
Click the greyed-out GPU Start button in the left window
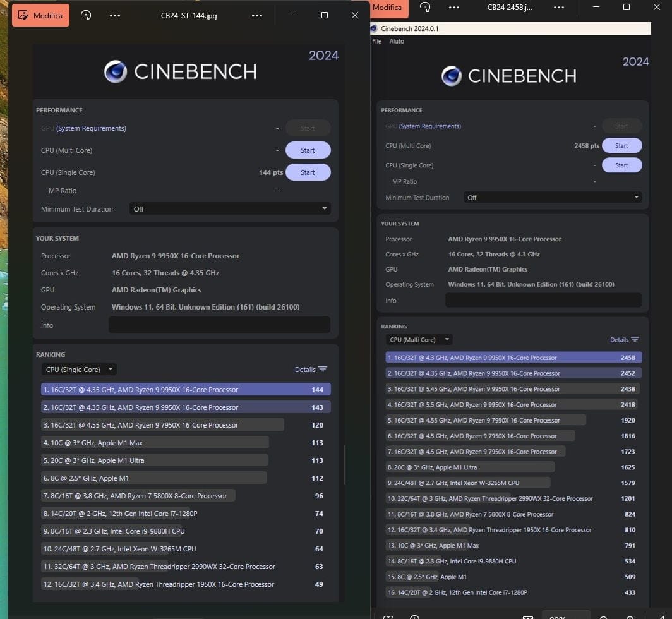[x=308, y=128]
